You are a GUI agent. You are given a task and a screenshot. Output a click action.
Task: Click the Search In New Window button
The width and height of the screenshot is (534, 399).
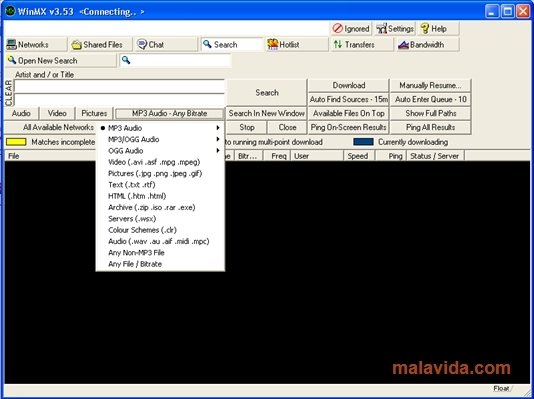(266, 113)
